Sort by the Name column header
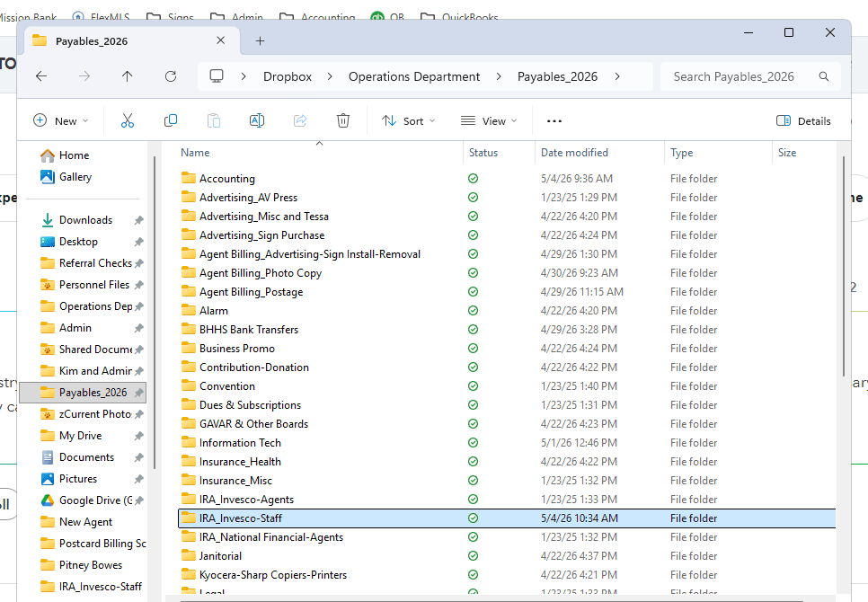 (x=319, y=153)
